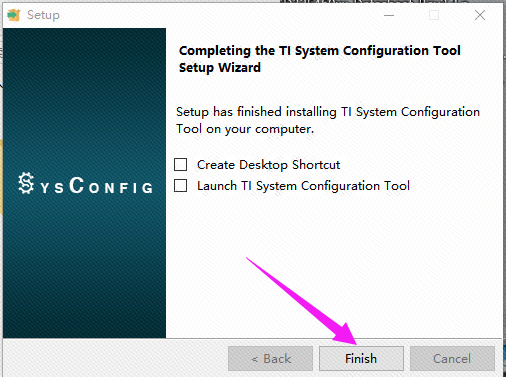Click the Launch TI System Configuration Tool label
This screenshot has height=377, width=506.
tap(303, 186)
